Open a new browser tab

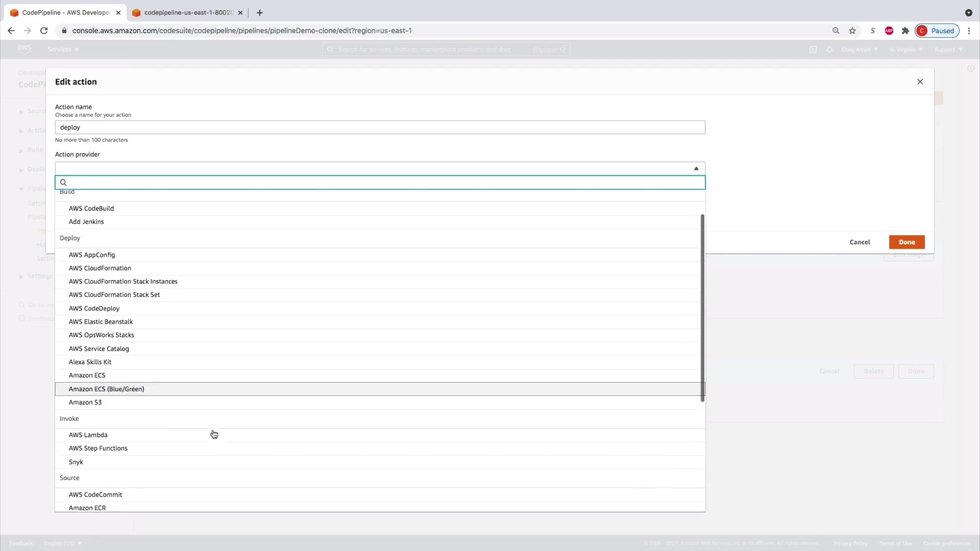(x=260, y=12)
